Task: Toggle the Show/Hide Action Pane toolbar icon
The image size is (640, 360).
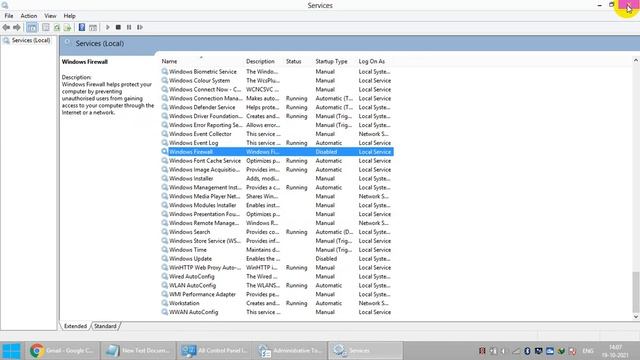Action: pyautogui.click(x=93, y=27)
